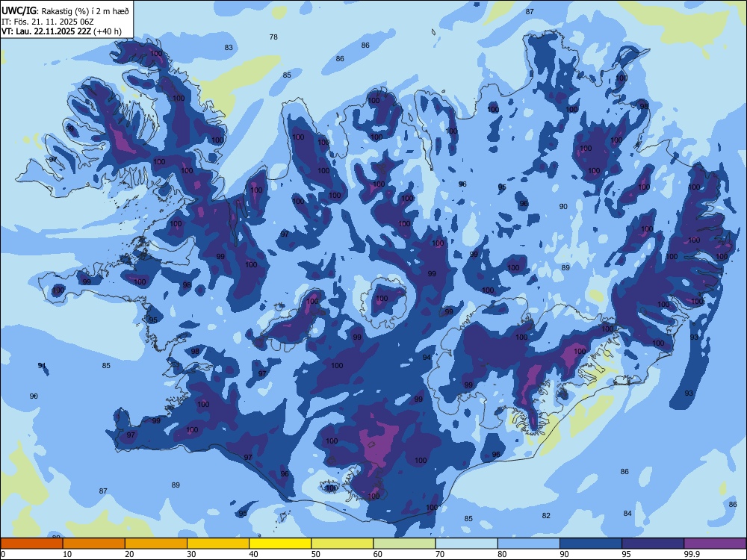Click the legend tick label '70'
The height and width of the screenshot is (560, 747).
[440, 554]
